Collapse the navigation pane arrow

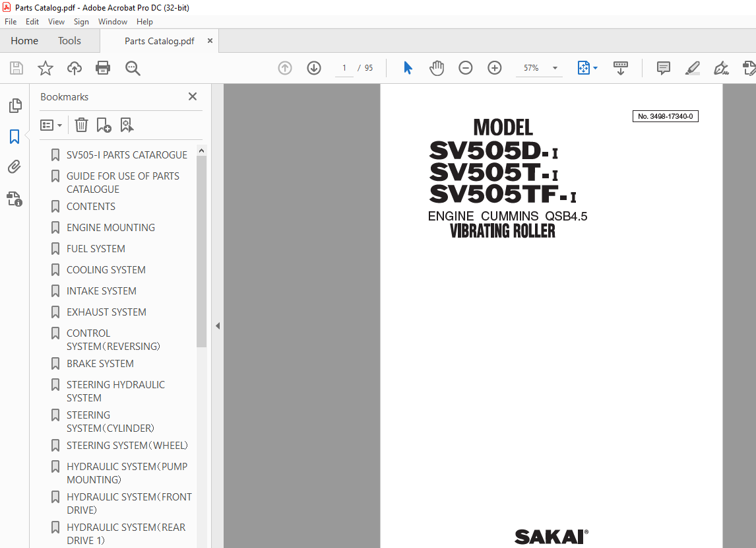point(218,326)
